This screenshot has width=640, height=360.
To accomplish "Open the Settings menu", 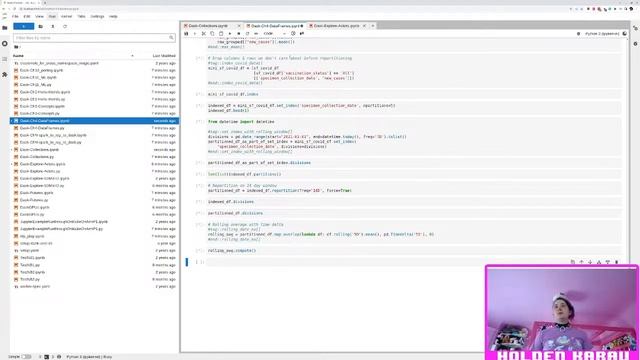I will [x=97, y=16].
